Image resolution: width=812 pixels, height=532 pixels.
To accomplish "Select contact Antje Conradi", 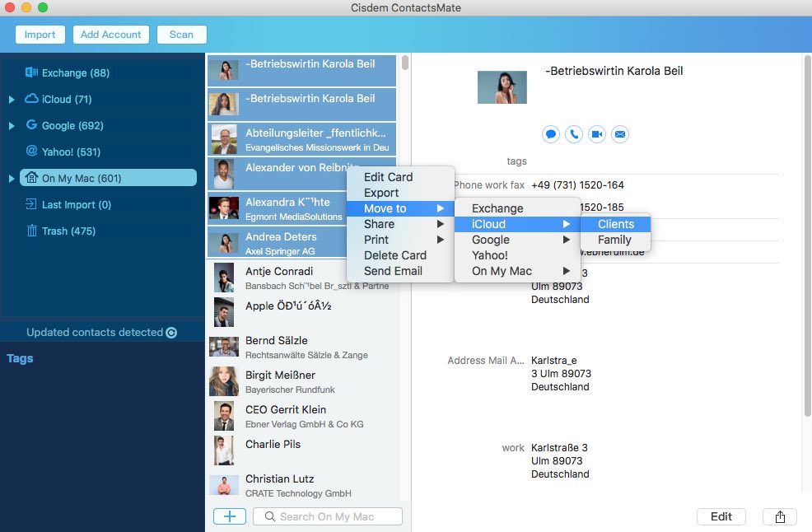I will [x=303, y=278].
